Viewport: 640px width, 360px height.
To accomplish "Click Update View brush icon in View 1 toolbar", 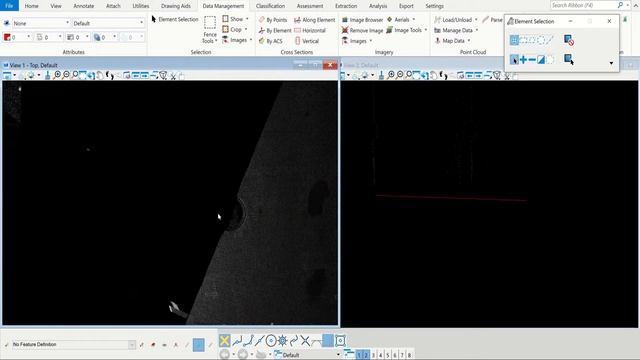I will [x=47, y=75].
